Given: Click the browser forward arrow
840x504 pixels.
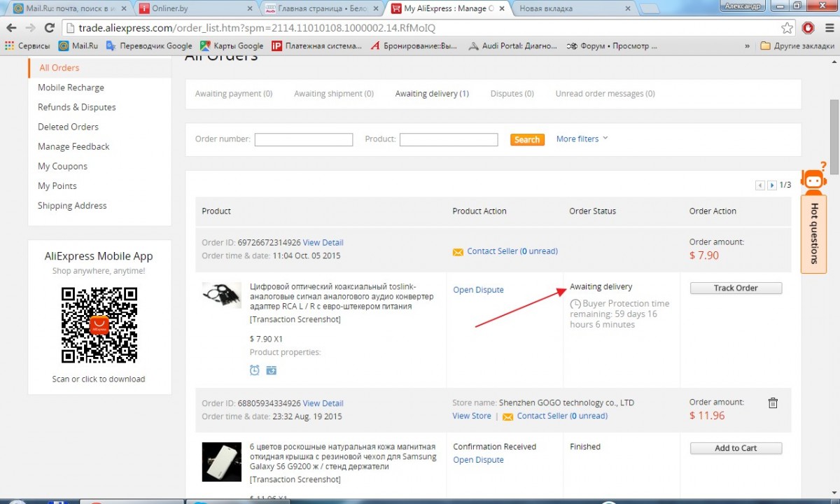Looking at the screenshot, I should (x=30, y=28).
